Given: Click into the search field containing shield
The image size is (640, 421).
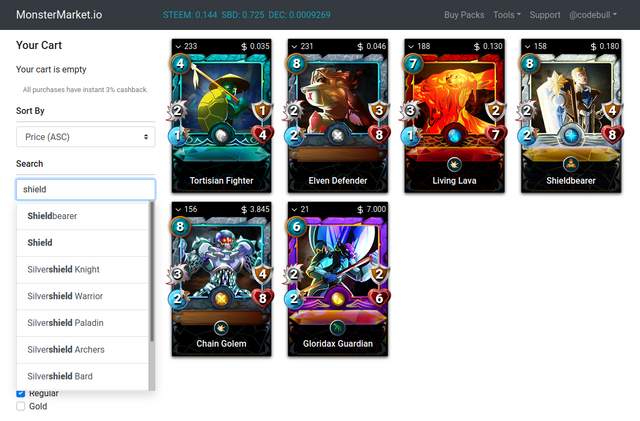Looking at the screenshot, I should 86,189.
